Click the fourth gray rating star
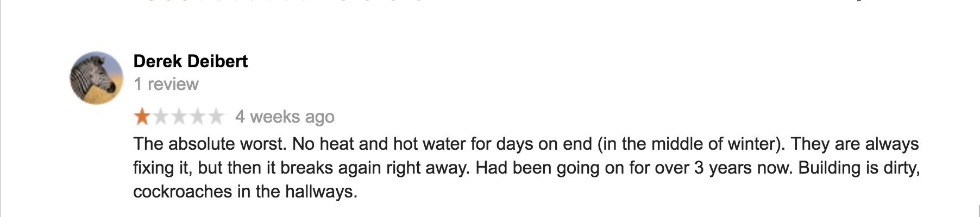Viewport: 980px width, 217px height. point(198,117)
